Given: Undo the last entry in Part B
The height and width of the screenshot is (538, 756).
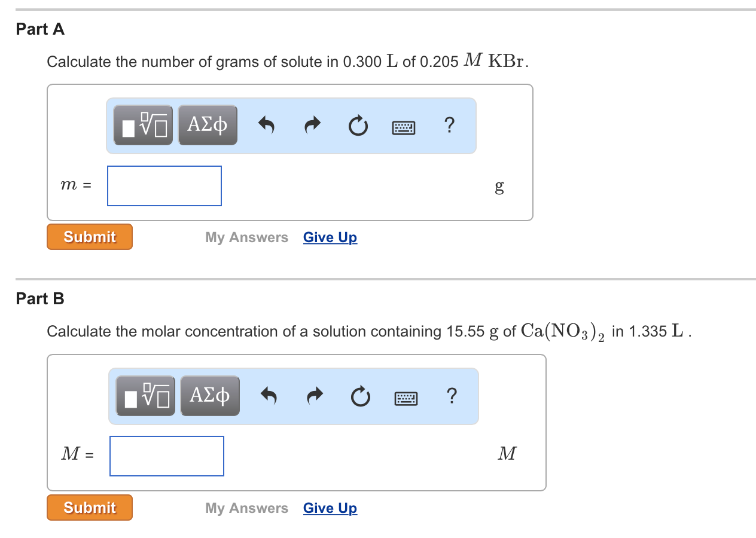Looking at the screenshot, I should (269, 395).
